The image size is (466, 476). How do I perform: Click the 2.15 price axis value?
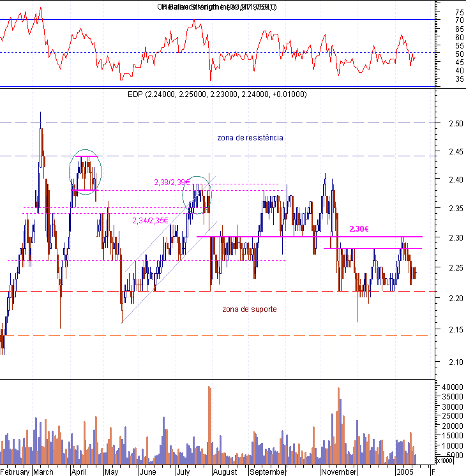[x=456, y=330]
